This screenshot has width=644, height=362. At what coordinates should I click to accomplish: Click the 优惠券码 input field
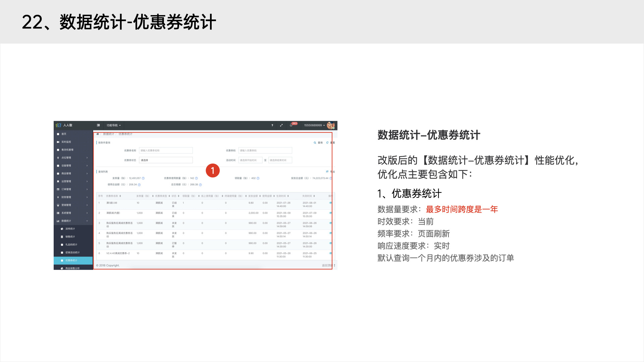click(265, 150)
